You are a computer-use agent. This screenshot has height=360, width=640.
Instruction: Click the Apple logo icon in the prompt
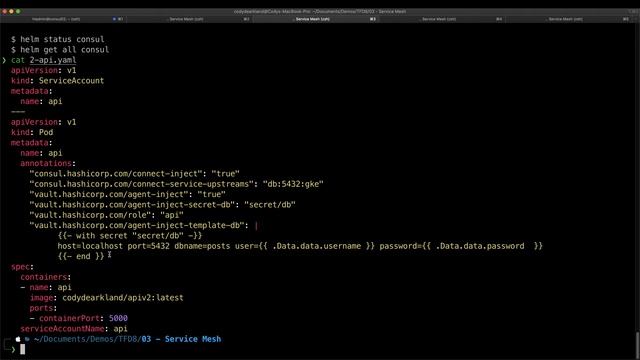point(18,339)
